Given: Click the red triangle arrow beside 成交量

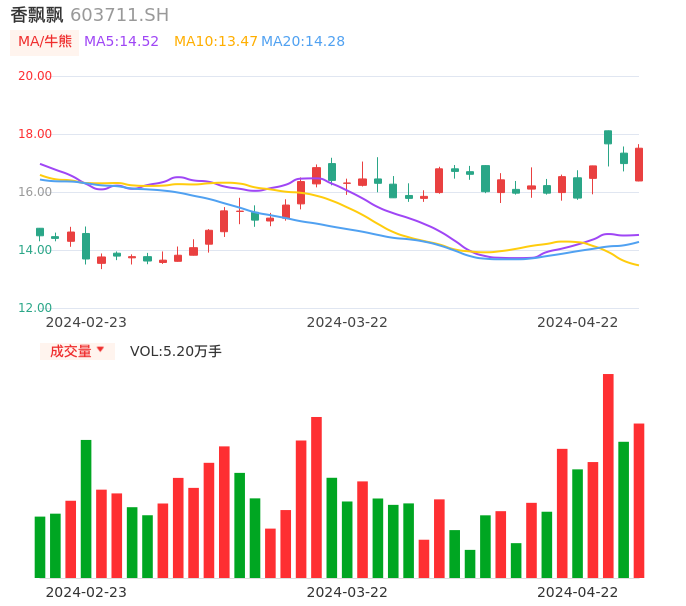Looking at the screenshot, I should tap(100, 350).
